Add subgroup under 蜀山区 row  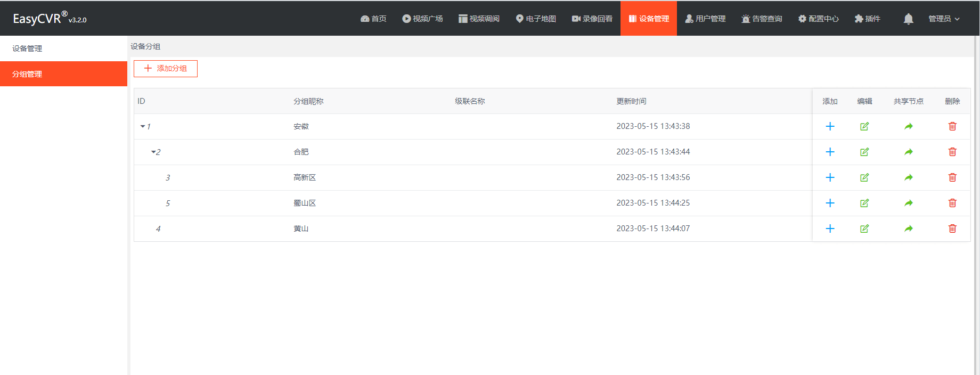click(x=830, y=203)
